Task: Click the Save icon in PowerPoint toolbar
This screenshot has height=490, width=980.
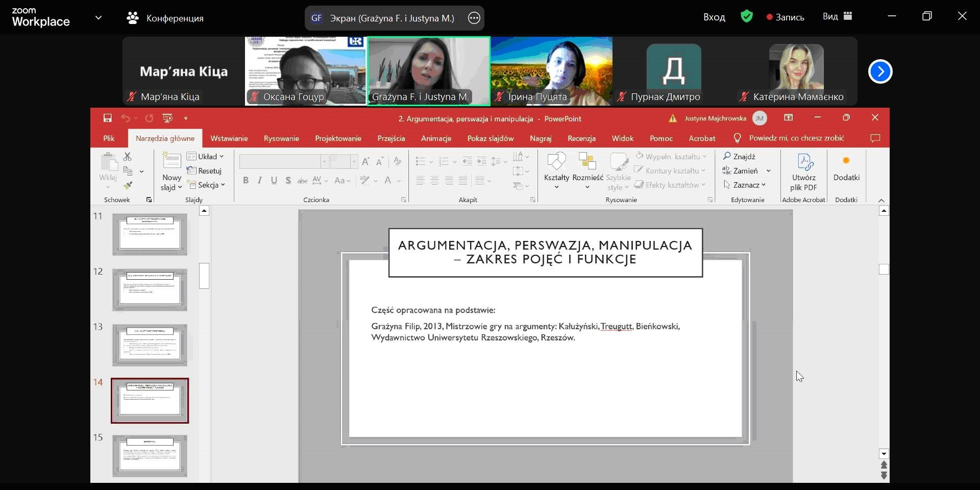Action: coord(107,118)
